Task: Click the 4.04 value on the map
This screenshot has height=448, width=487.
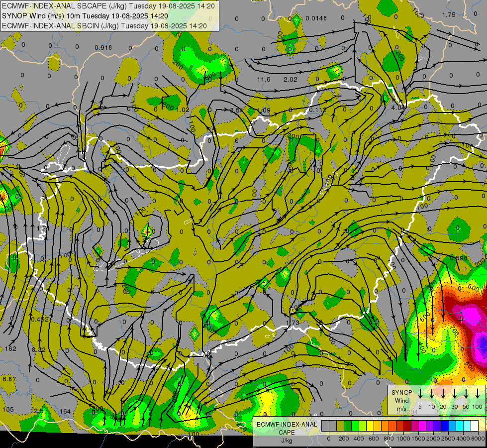Action: click(398, 108)
